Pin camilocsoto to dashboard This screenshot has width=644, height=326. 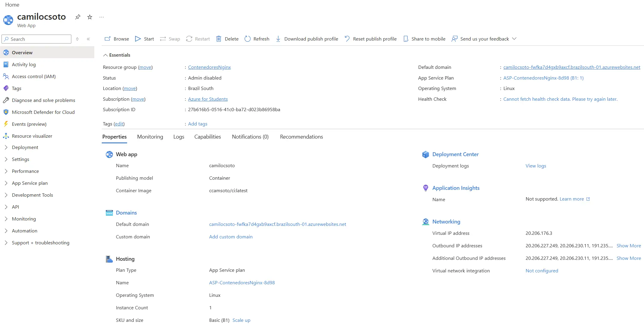pyautogui.click(x=78, y=17)
